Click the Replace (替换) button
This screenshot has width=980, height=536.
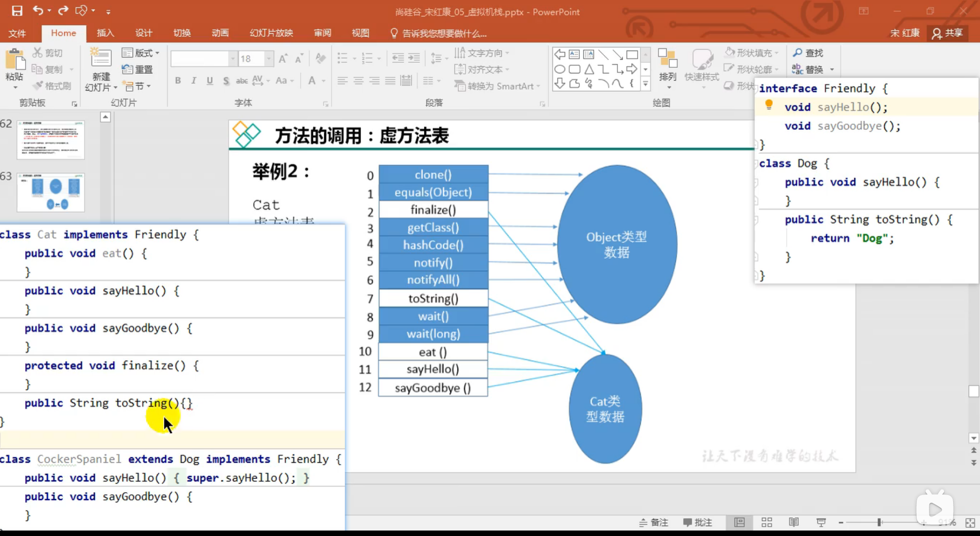(x=813, y=69)
